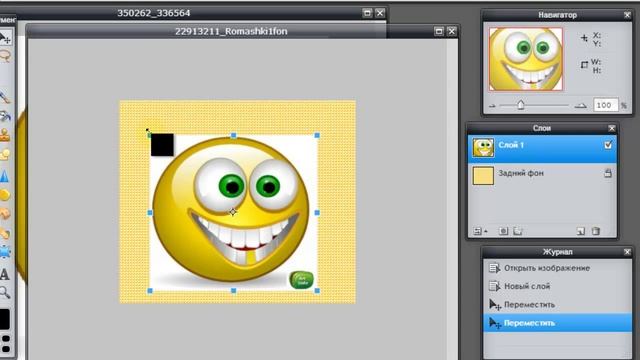640x360 pixels.
Task: Close the 22913211_Romashki1fon window
Action: [451, 31]
